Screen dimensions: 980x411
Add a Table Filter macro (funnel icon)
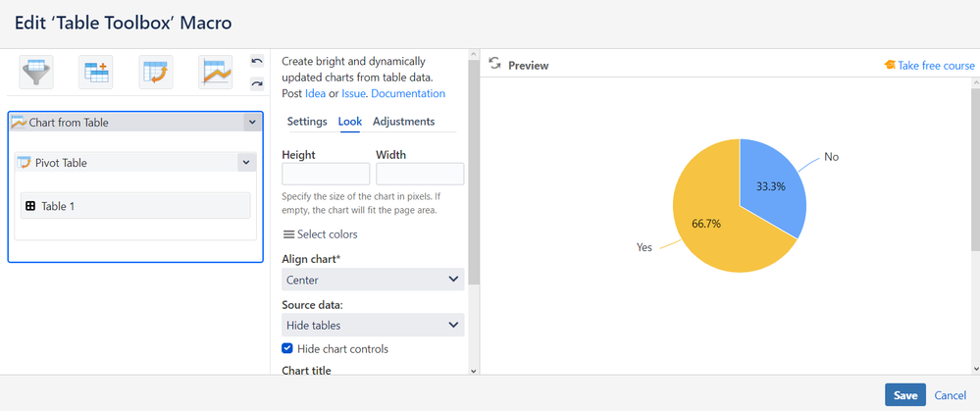[x=37, y=73]
